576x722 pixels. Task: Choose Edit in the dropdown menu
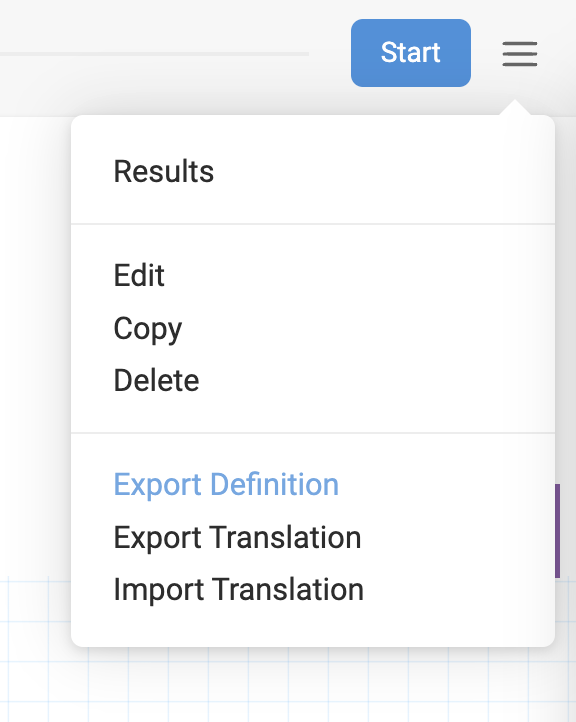139,275
